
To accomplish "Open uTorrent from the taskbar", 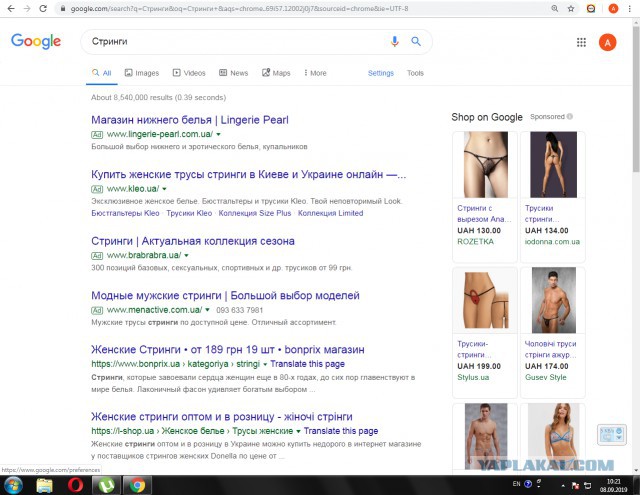I will (106, 486).
